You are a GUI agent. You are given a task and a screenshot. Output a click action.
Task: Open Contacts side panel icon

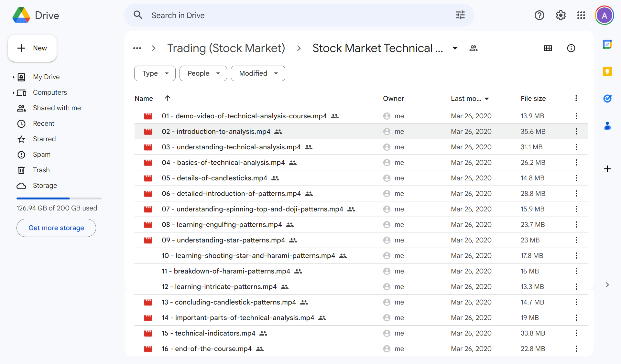coord(607,126)
